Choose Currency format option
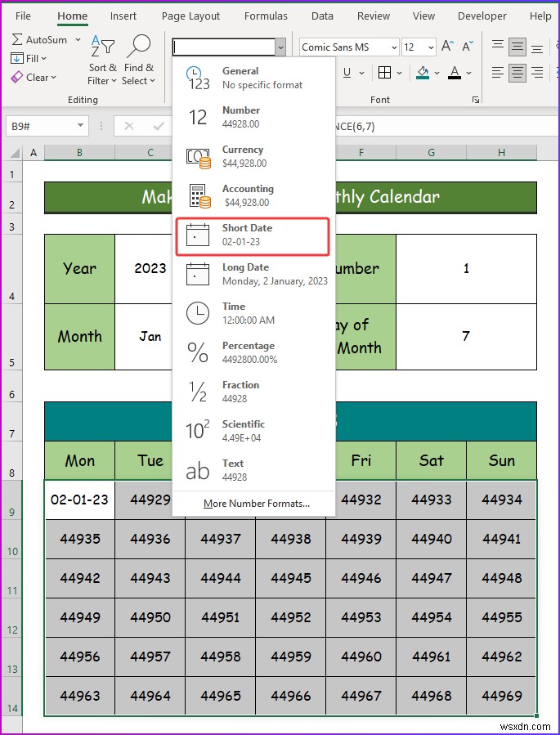 [x=254, y=156]
